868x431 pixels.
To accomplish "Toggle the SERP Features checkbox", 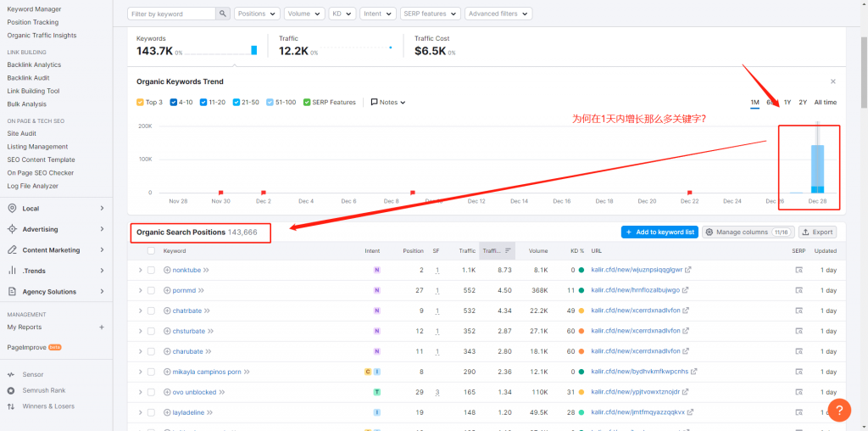I will click(307, 102).
